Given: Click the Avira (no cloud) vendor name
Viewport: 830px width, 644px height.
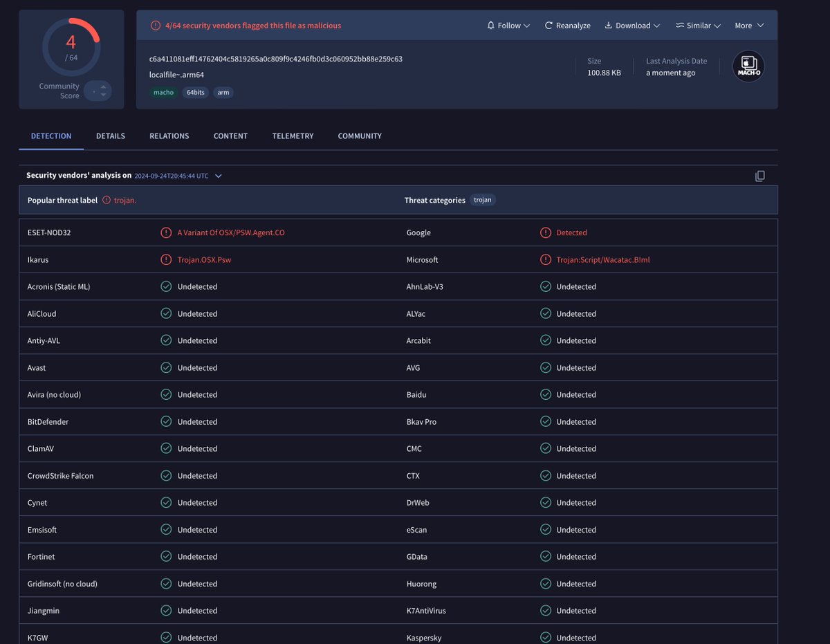Looking at the screenshot, I should point(54,395).
